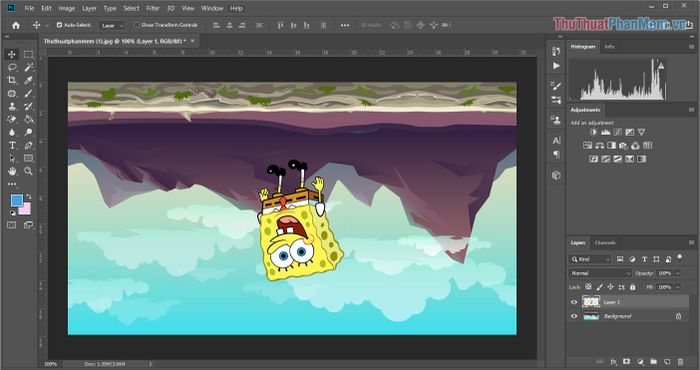Viewport: 700px width, 370px height.
Task: Select the Background layer name
Action: point(617,316)
